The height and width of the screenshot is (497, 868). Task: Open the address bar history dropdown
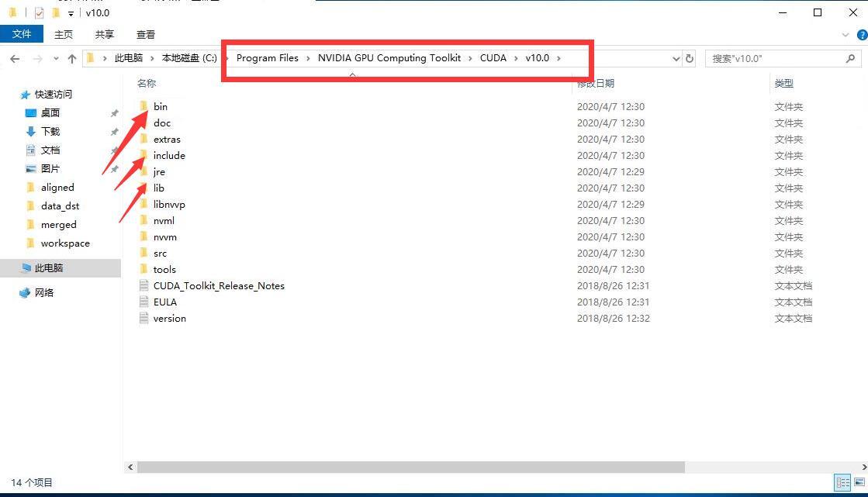coord(676,59)
